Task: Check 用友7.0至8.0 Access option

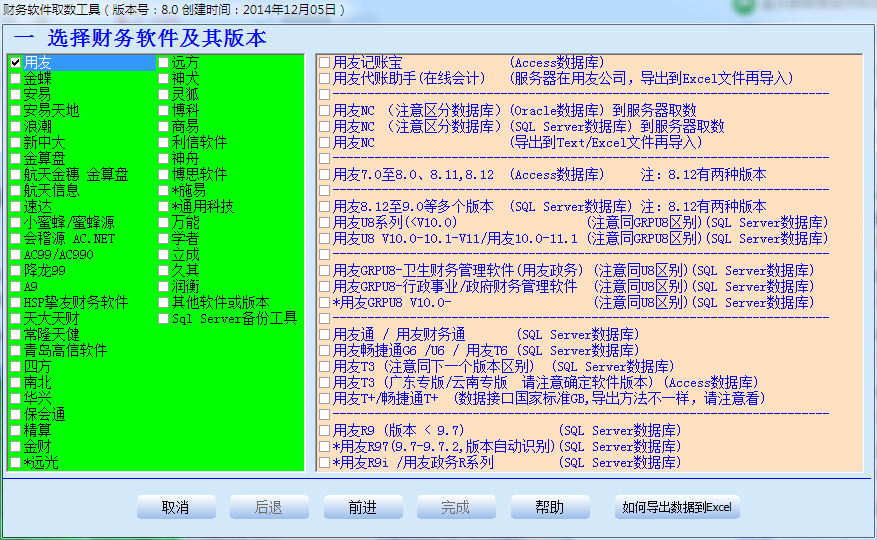Action: click(x=324, y=175)
